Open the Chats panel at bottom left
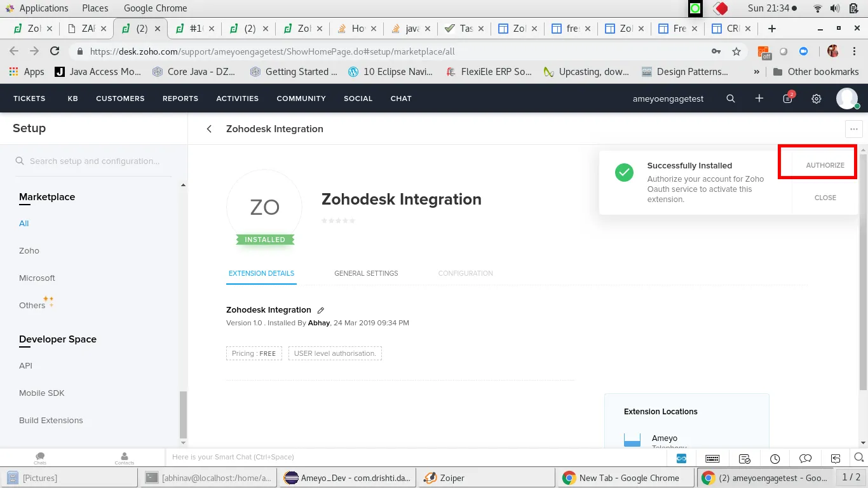868x488 pixels. click(x=40, y=458)
